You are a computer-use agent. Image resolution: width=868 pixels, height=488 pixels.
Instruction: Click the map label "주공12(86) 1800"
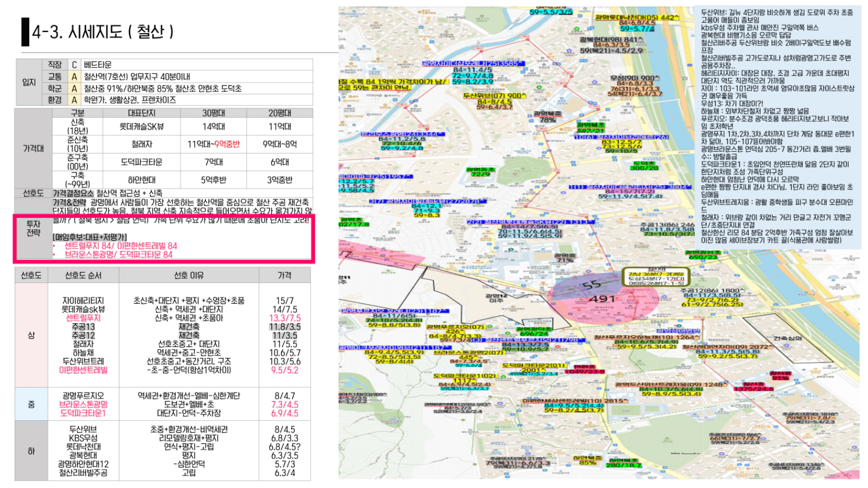pyautogui.click(x=712, y=291)
